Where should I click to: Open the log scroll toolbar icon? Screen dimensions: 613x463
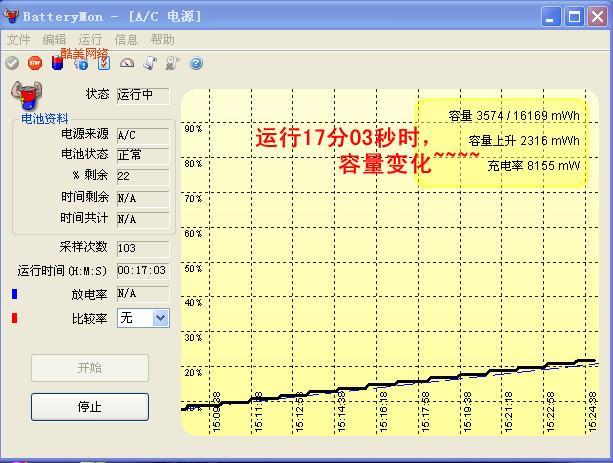[x=150, y=63]
